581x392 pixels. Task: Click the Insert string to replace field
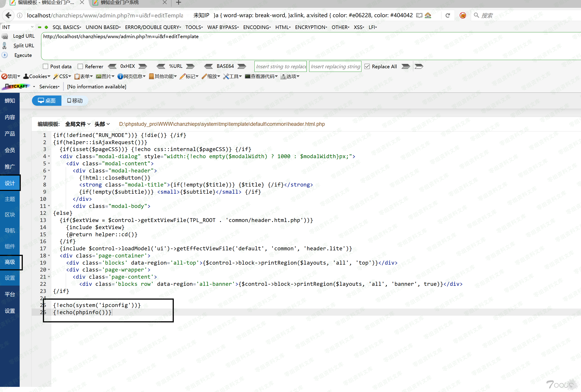click(x=281, y=66)
